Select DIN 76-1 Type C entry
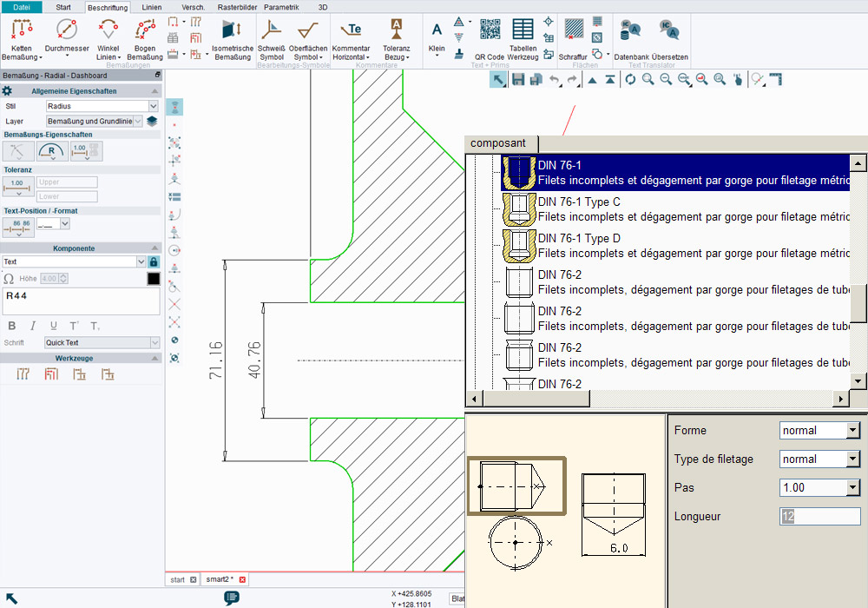 pyautogui.click(x=579, y=202)
